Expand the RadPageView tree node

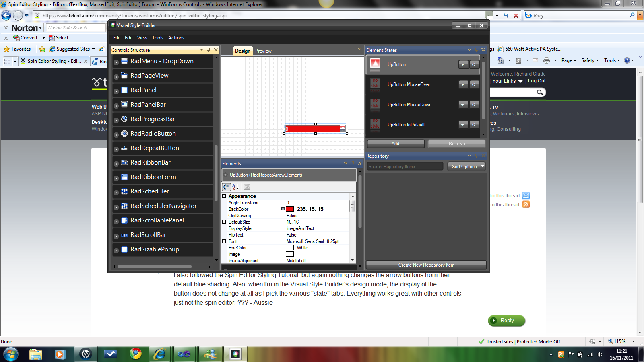coord(116,77)
